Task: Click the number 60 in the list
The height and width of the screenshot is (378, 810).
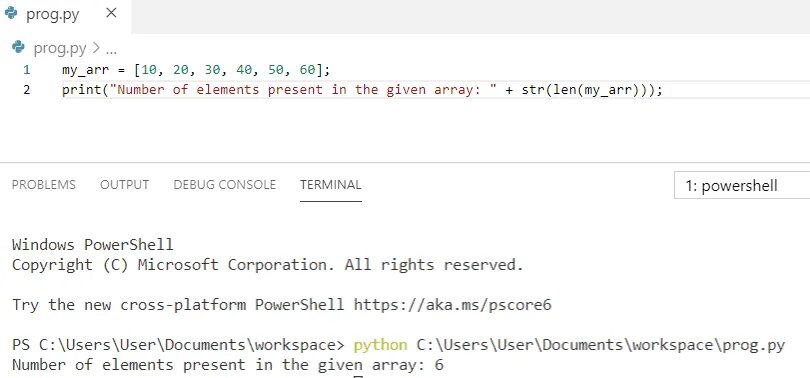Action: click(308, 70)
